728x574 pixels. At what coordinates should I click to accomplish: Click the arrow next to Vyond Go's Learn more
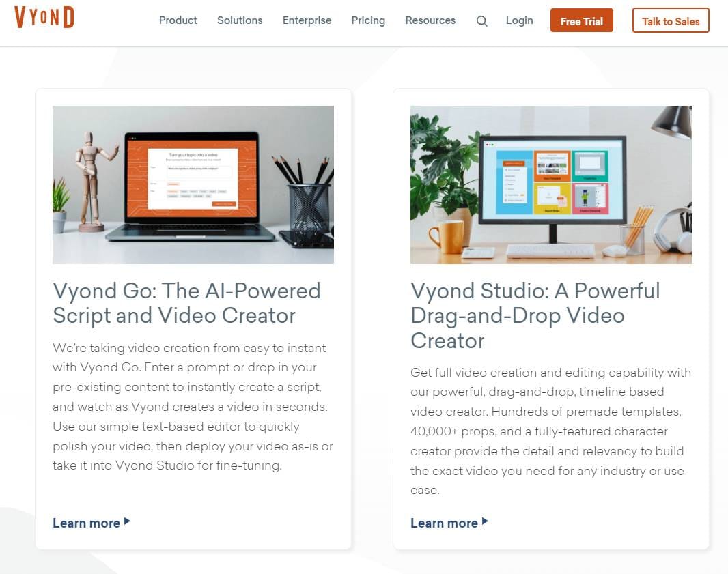[x=128, y=522]
